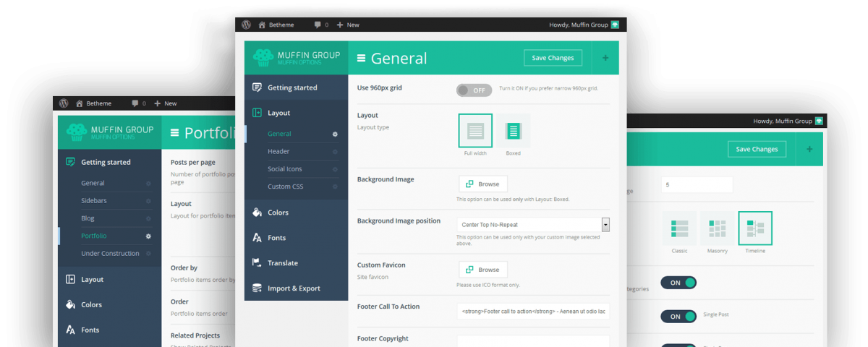The width and height of the screenshot is (868, 347).
Task: Select the Full width layout icon
Action: [475, 131]
